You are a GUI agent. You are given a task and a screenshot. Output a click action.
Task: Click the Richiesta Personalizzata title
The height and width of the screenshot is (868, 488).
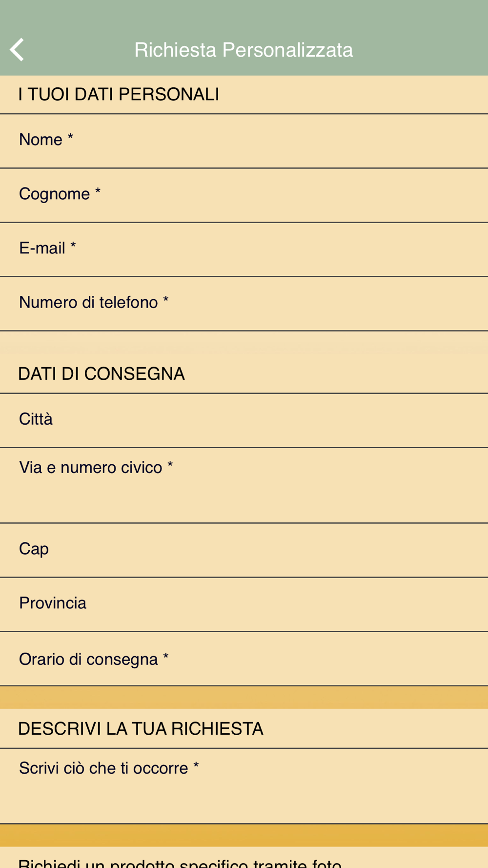(244, 50)
